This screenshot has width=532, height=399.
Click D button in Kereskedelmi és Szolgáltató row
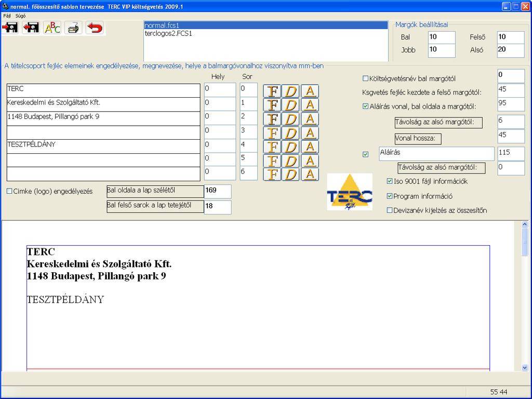click(x=291, y=105)
